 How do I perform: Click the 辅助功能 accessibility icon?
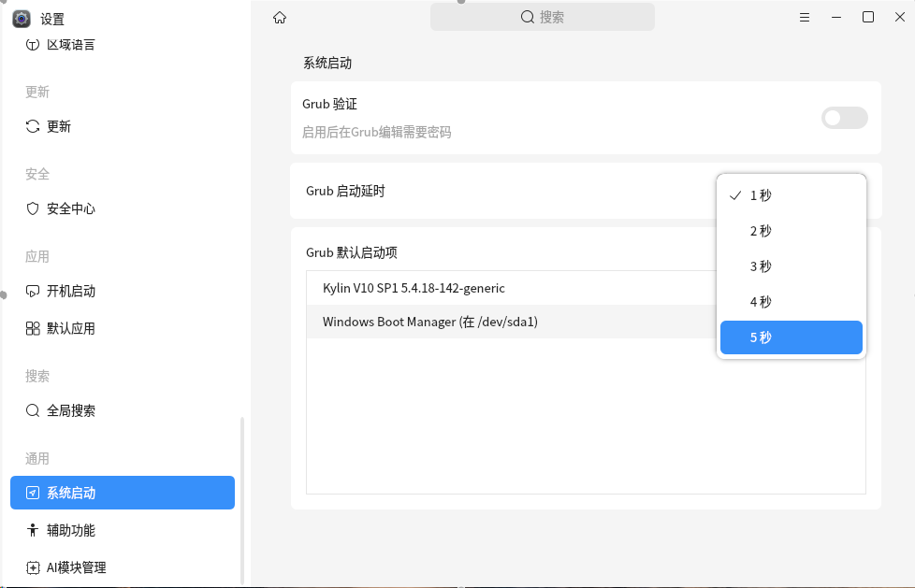tap(33, 530)
